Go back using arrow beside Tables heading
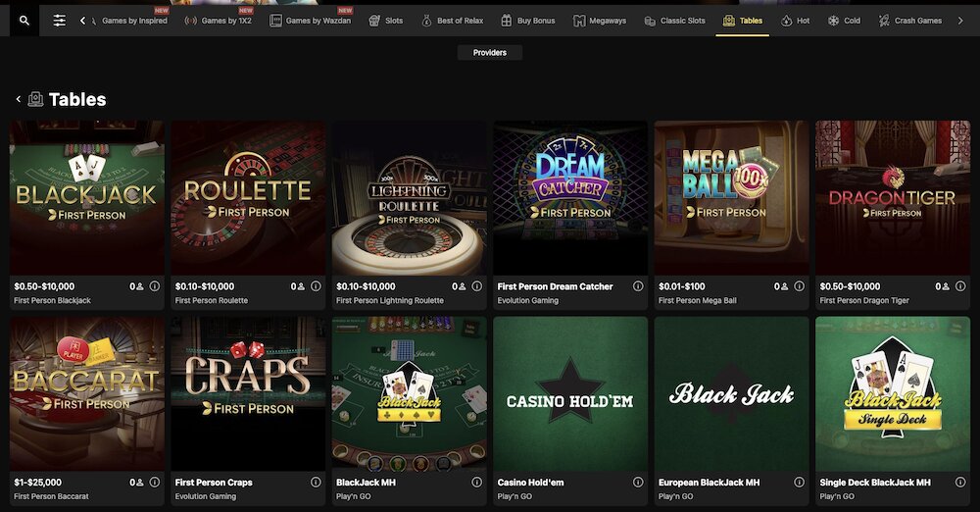The image size is (980, 512). click(18, 99)
